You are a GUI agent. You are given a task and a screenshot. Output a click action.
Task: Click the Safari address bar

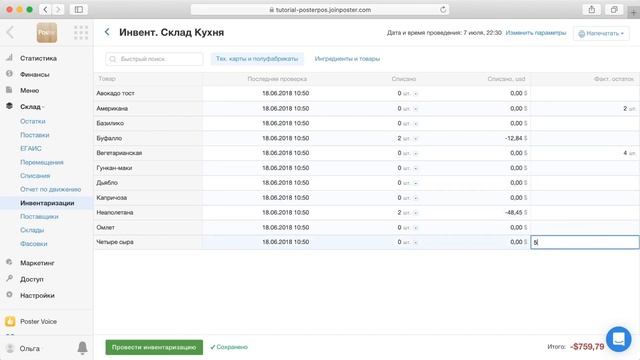coord(320,9)
